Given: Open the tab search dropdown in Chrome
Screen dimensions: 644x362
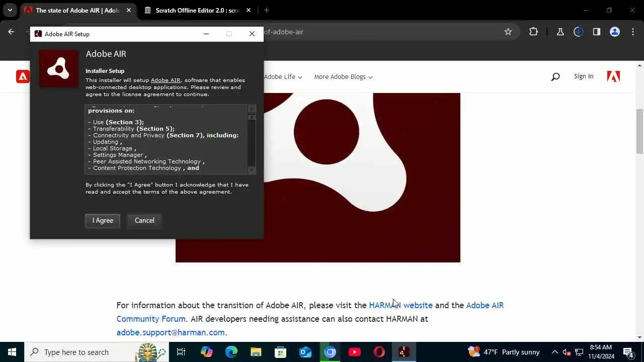Looking at the screenshot, I should coord(10,10).
